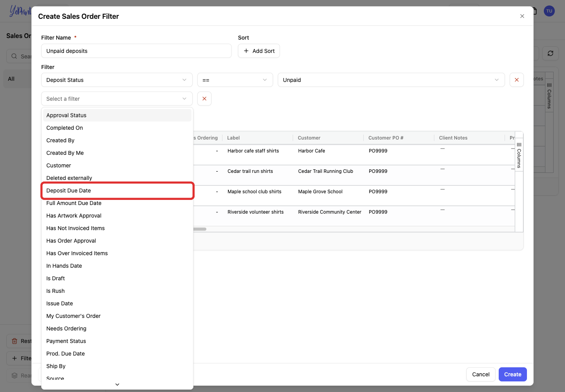Click the refresh icon behind the dialog
The image size is (565, 392).
[x=550, y=53]
